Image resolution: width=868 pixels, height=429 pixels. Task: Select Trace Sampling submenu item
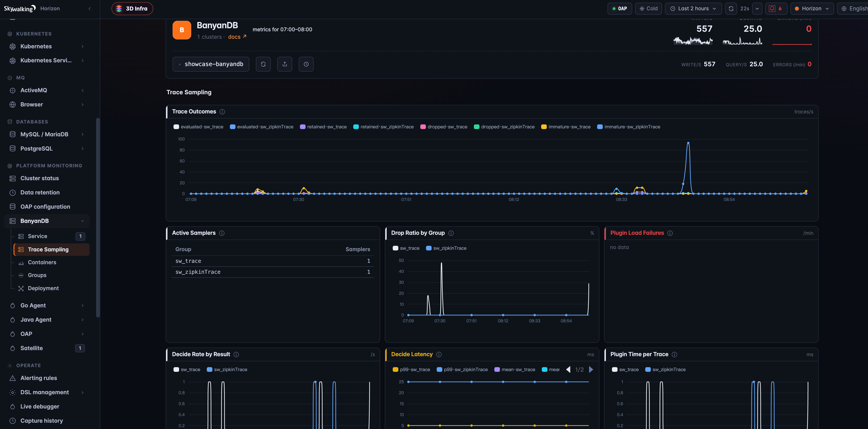[x=51, y=250]
